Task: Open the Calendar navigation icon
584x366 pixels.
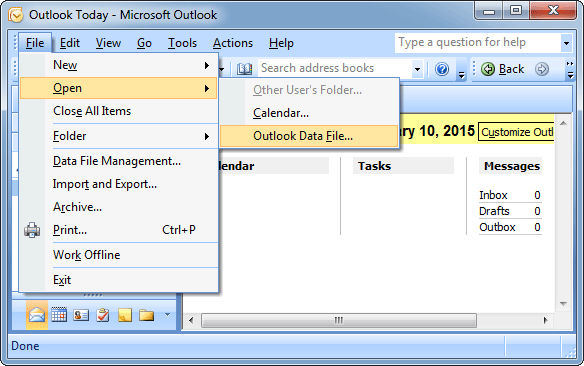Action: (59, 315)
